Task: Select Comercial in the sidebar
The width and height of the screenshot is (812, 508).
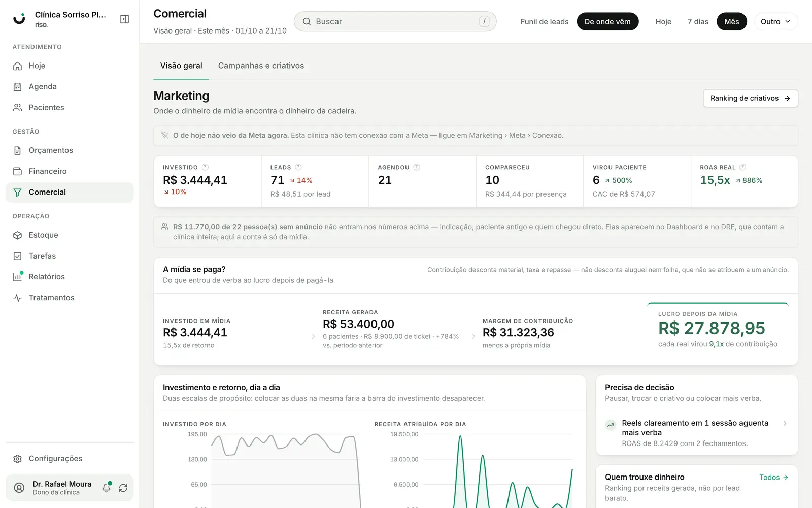Action: click(x=70, y=192)
